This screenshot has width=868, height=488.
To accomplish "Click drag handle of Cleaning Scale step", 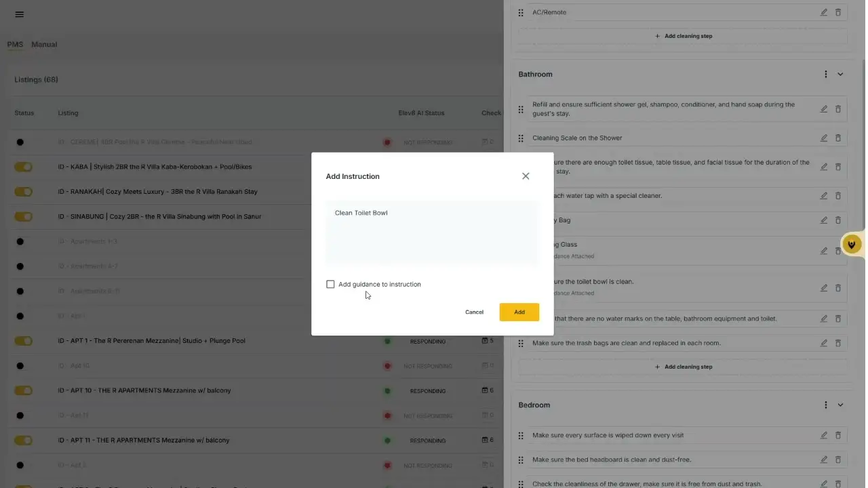I will (521, 138).
